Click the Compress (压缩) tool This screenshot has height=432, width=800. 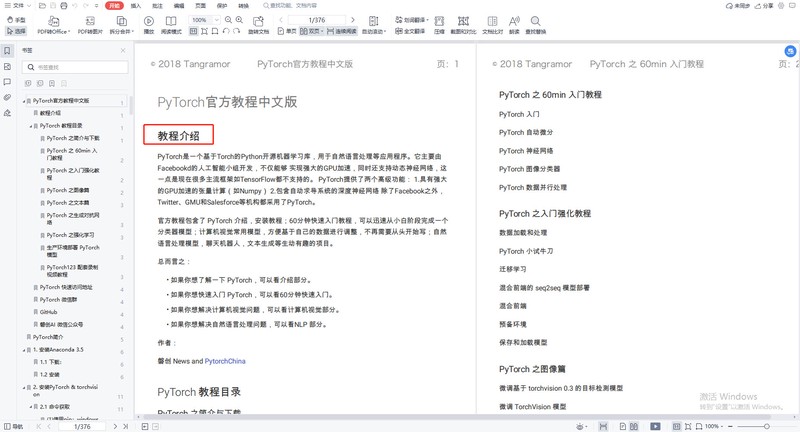click(x=439, y=25)
